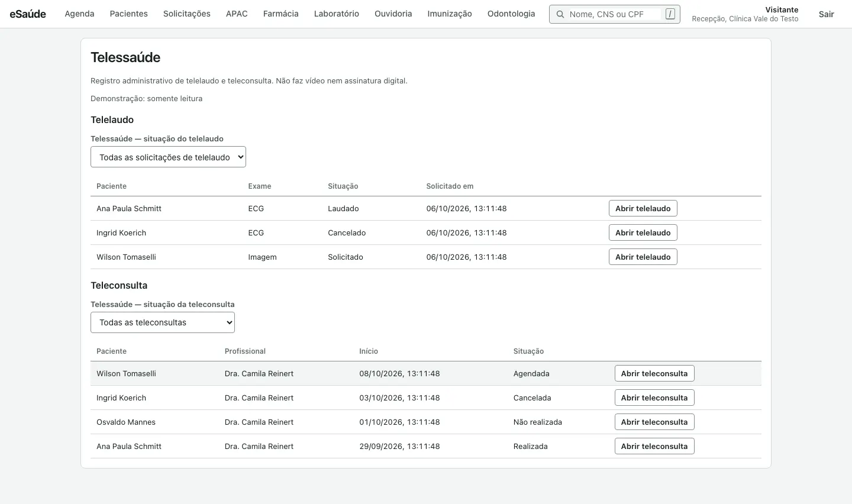Go to the eSaúde home logo
Screen dimensions: 852x504
click(x=28, y=14)
